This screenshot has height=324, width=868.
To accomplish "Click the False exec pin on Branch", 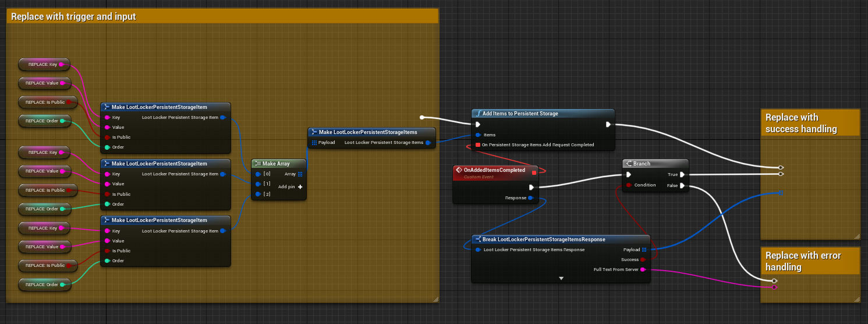I will tap(682, 186).
